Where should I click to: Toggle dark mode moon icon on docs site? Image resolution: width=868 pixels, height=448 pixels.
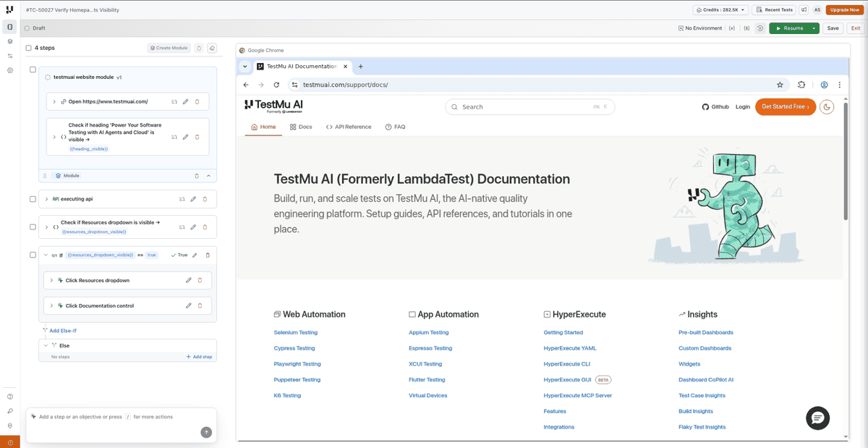point(827,106)
